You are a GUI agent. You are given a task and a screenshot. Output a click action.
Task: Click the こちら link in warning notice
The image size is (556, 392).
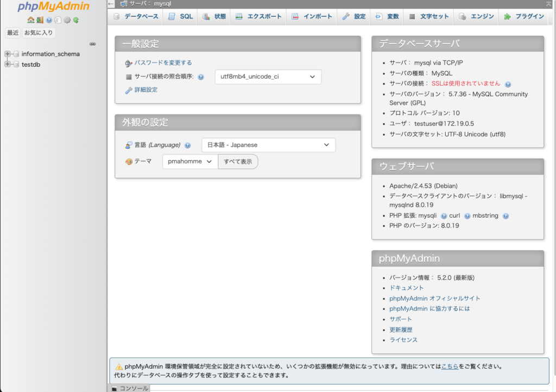point(450,366)
